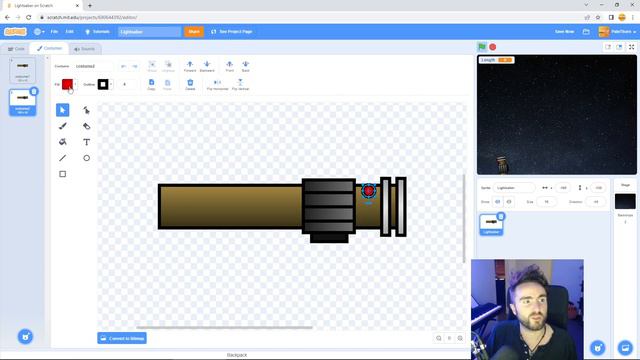Image resolution: width=640 pixels, height=360 pixels.
Task: Hide the sprite with crossed-eye icon
Action: pyautogui.click(x=509, y=202)
